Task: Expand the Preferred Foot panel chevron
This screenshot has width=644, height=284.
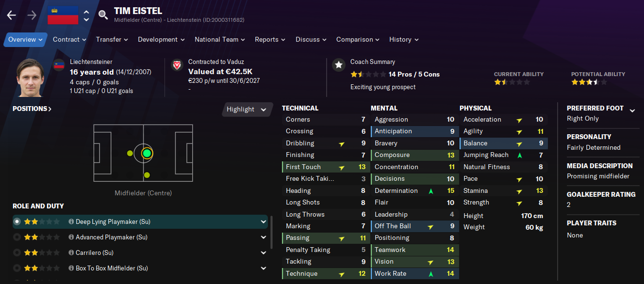Action: (632, 111)
